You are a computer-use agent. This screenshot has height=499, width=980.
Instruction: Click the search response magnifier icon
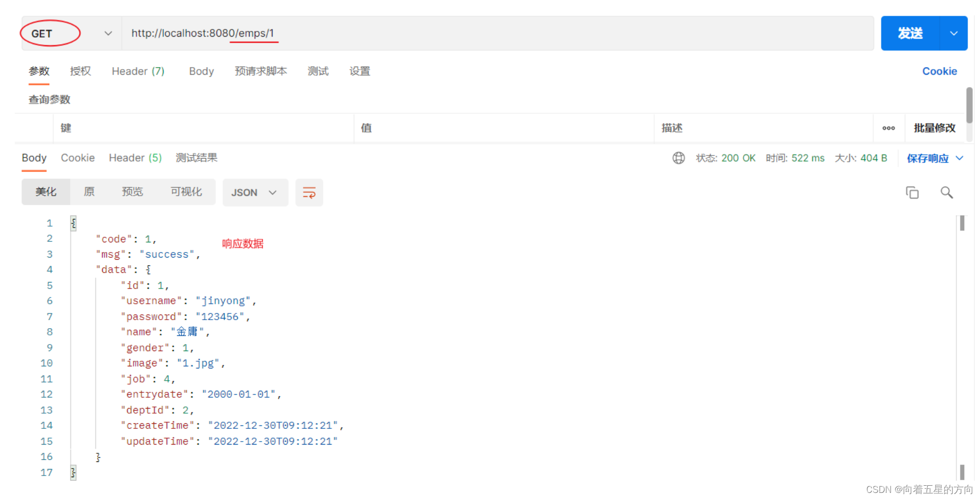tap(946, 193)
